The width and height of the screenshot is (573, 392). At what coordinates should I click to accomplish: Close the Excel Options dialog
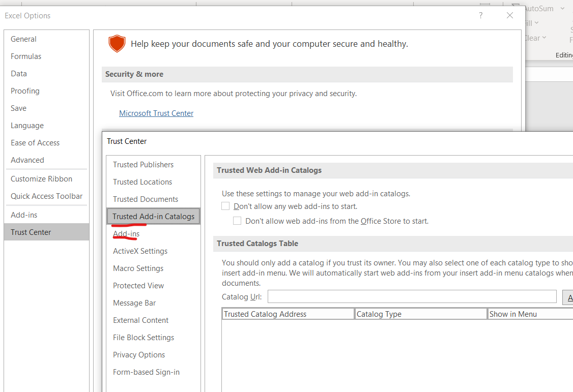(510, 16)
